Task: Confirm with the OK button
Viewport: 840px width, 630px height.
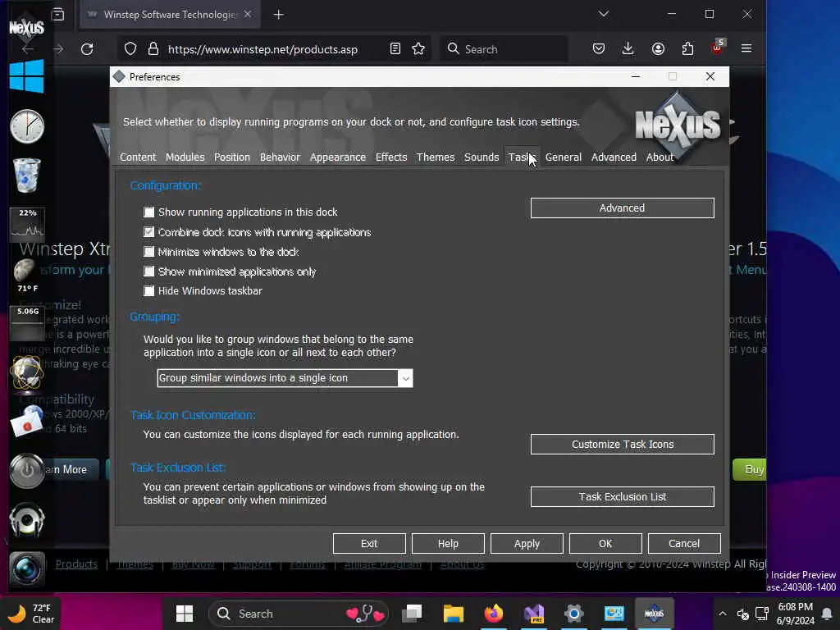Action: 605,543
